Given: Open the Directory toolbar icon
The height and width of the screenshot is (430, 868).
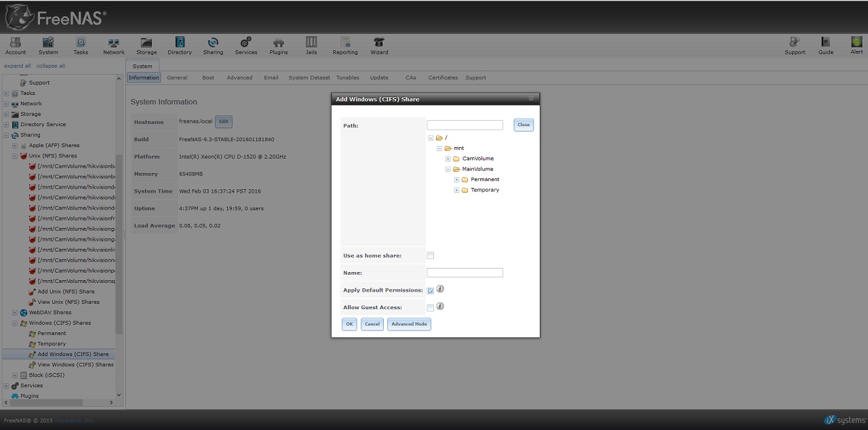Looking at the screenshot, I should [180, 45].
